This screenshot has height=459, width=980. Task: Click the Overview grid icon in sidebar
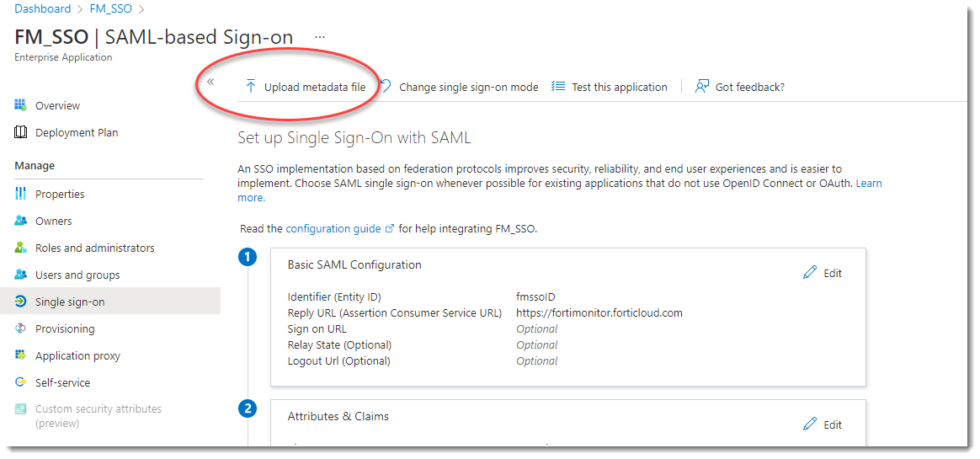pyautogui.click(x=21, y=105)
